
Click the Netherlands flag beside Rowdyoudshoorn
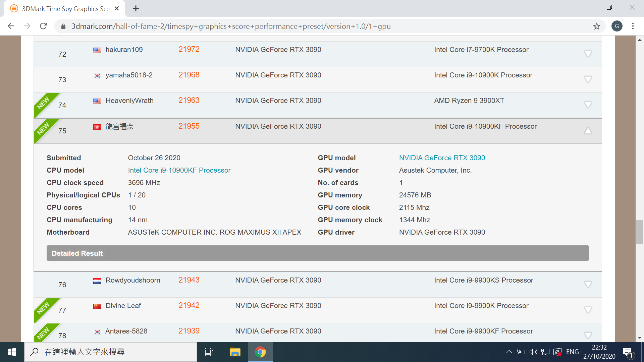97,281
